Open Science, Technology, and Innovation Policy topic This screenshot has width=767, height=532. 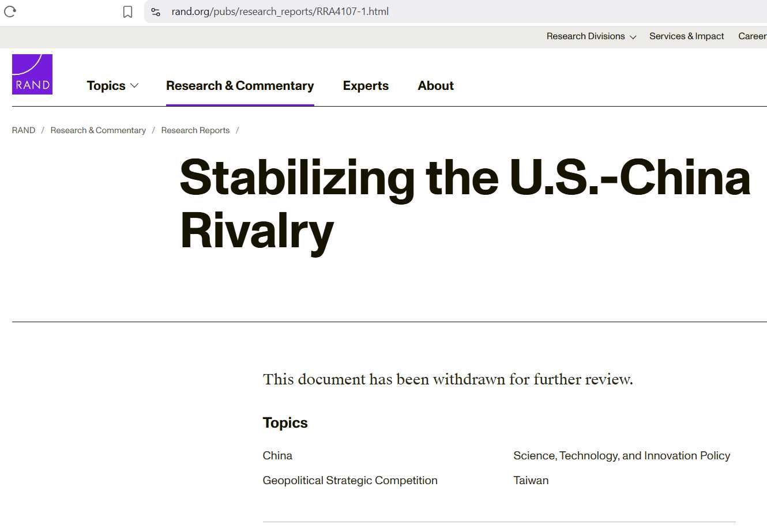tap(622, 455)
